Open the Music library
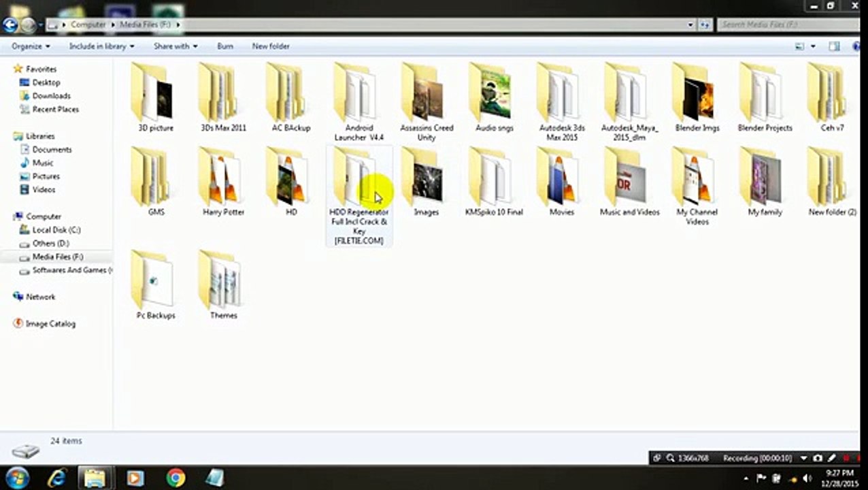Screen dimensions: 868x490 point(42,163)
